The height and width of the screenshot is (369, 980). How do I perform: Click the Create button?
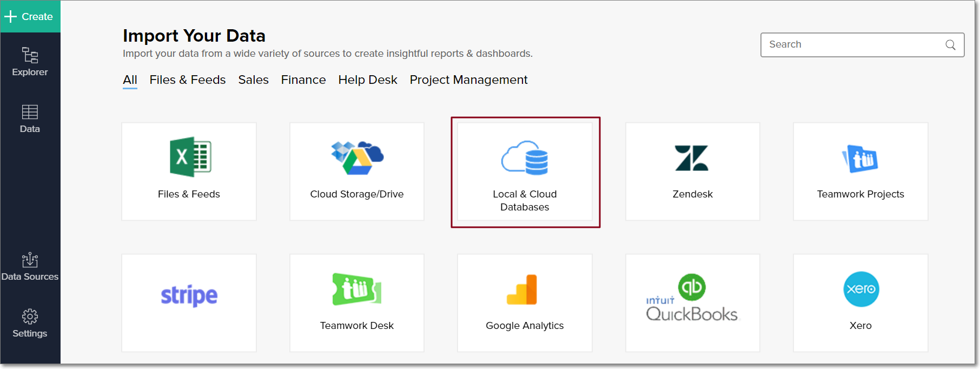pos(30,17)
